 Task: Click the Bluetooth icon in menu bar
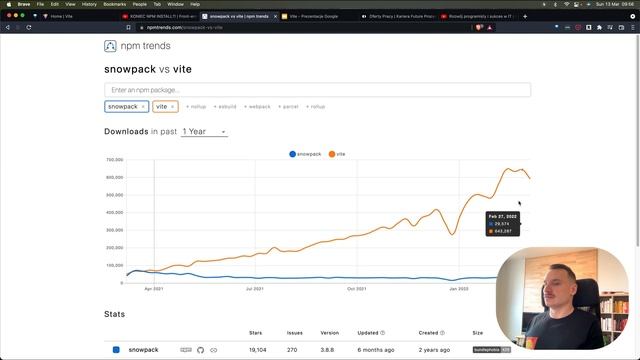[555, 4]
